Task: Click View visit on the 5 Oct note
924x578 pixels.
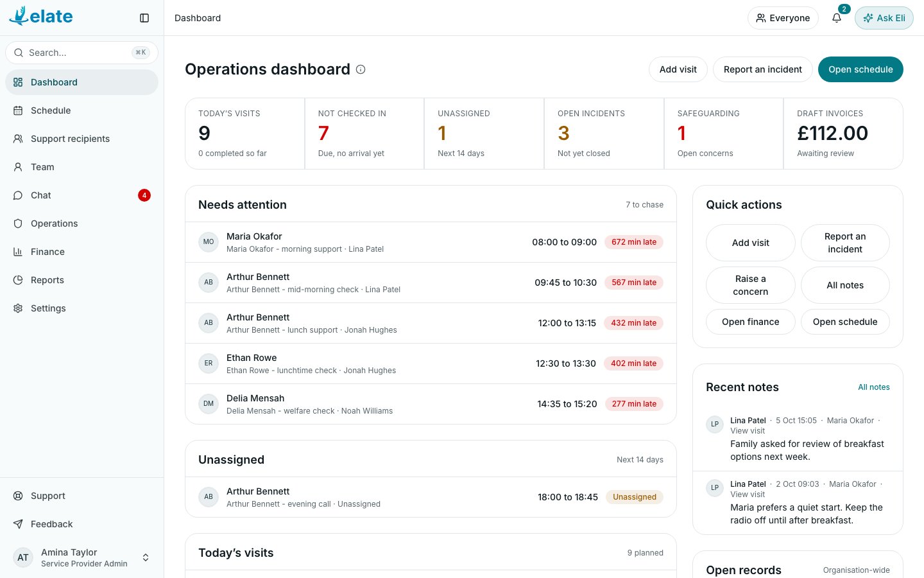Action: (x=748, y=431)
